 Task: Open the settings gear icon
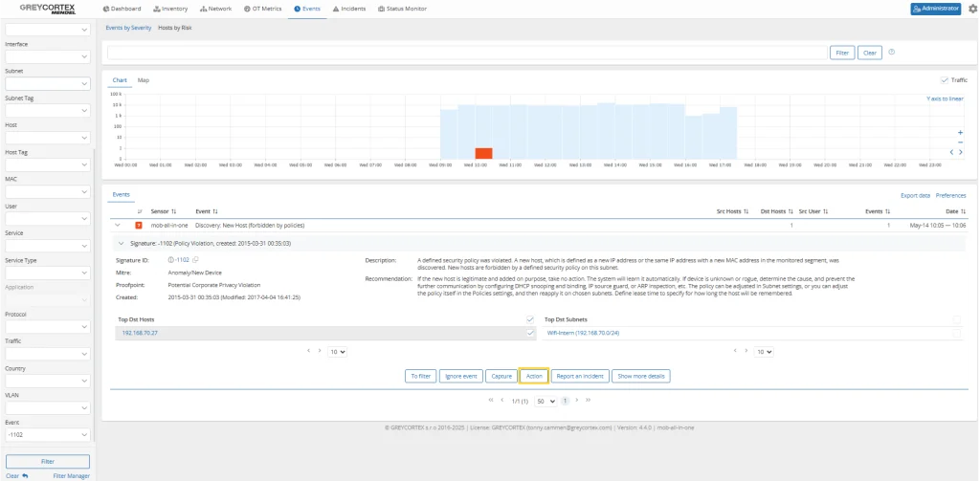[x=972, y=9]
